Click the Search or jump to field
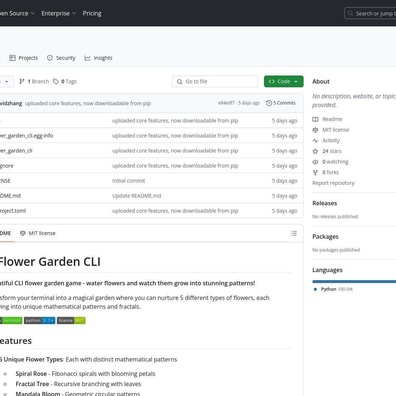This screenshot has width=396, height=396. (x=370, y=14)
